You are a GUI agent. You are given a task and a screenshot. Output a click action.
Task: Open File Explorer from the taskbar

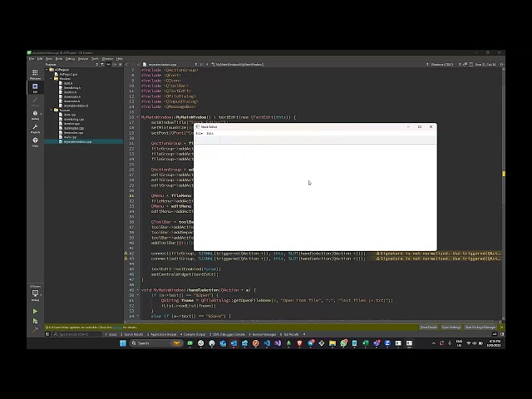pos(332,343)
